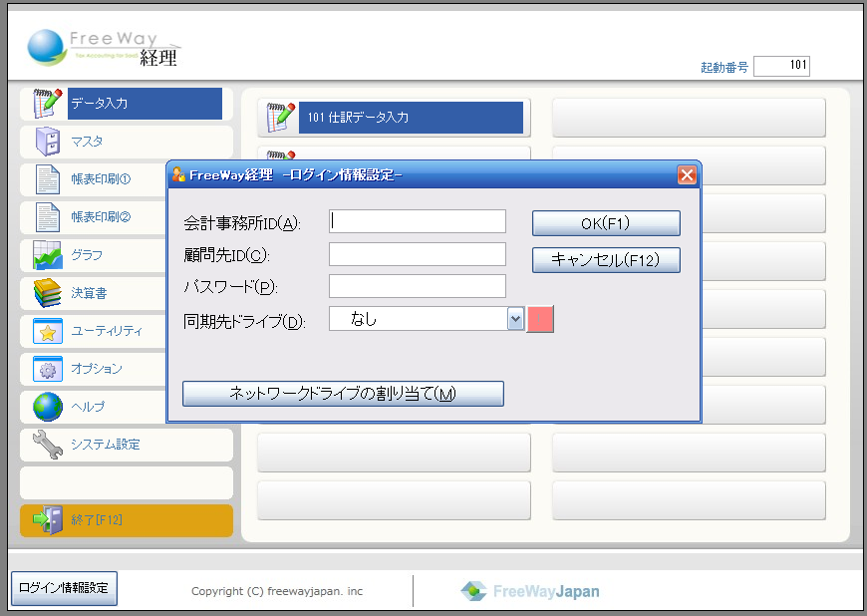The height and width of the screenshot is (616, 867).
Task: Click the データ入力 notepad icon
Action: pos(47,104)
